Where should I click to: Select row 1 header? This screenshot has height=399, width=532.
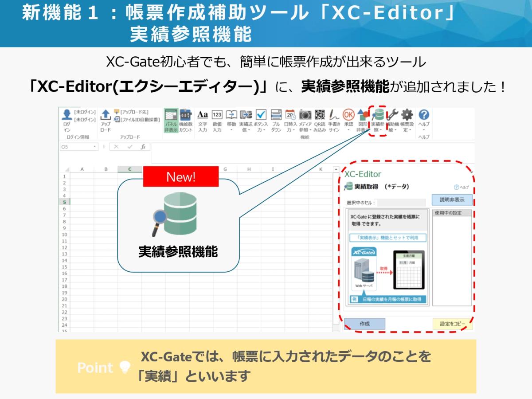[x=65, y=176]
